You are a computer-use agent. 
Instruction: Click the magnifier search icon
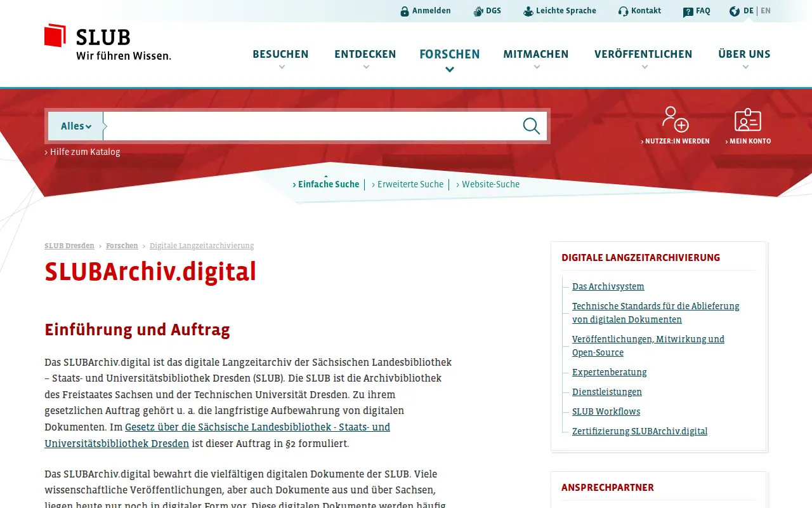point(532,126)
